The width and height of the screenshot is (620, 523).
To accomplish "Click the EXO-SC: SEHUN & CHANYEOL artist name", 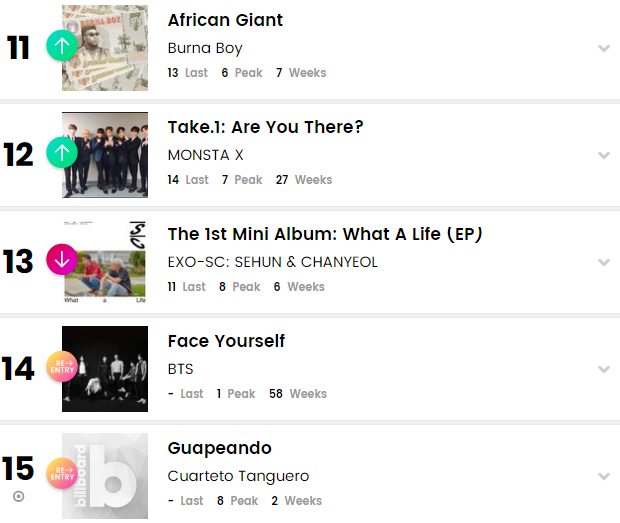I will 273,262.
